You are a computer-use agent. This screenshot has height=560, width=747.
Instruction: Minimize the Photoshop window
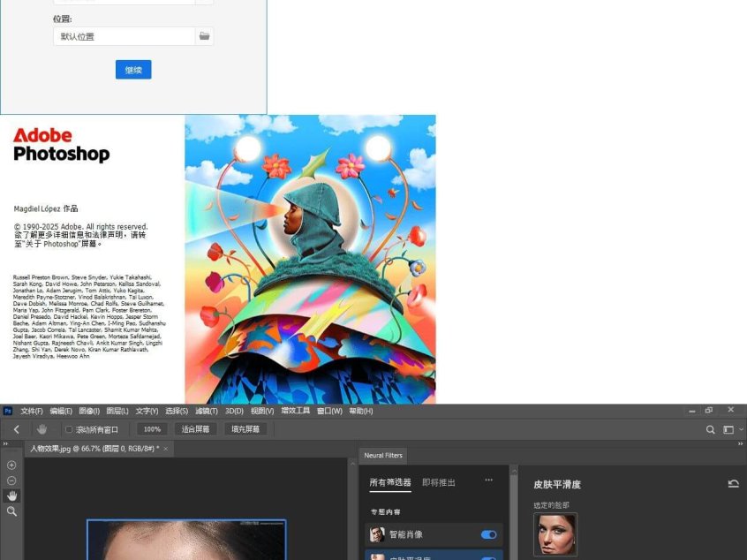coord(691,411)
